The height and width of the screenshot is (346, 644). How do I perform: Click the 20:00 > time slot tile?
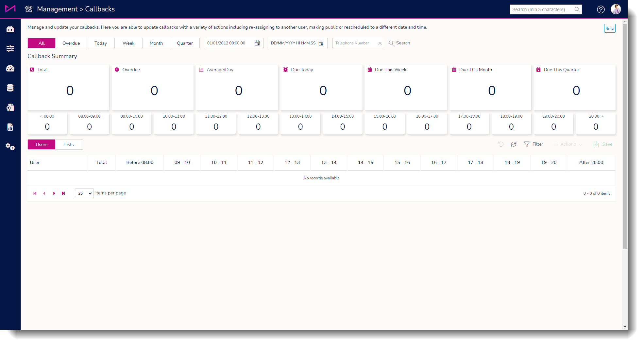tap(596, 123)
